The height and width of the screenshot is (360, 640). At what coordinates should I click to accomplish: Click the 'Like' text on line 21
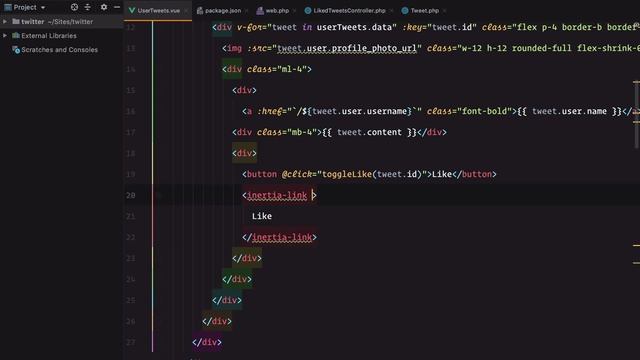(x=262, y=216)
